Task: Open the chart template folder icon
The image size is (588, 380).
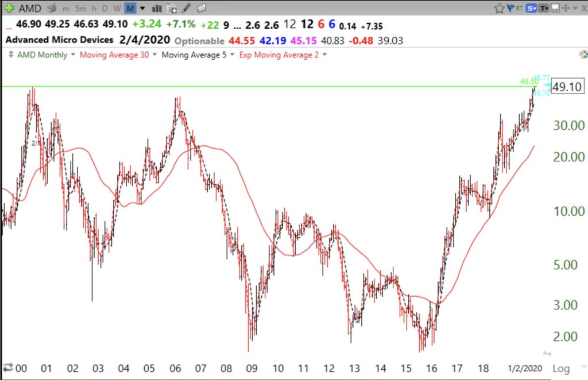Action: click(x=202, y=8)
